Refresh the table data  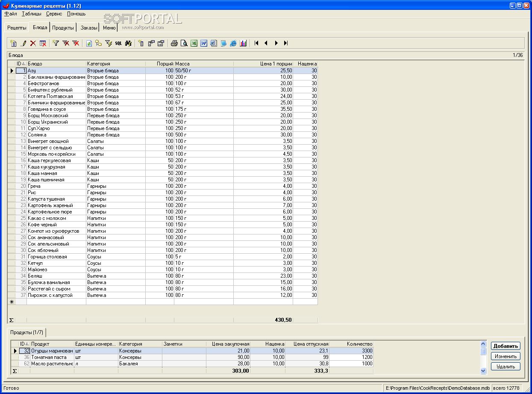click(89, 43)
